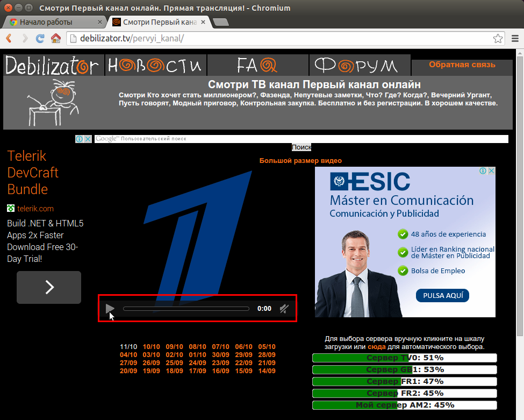Open the 06/10 archive date
This screenshot has height=420, width=524.
[x=243, y=347]
